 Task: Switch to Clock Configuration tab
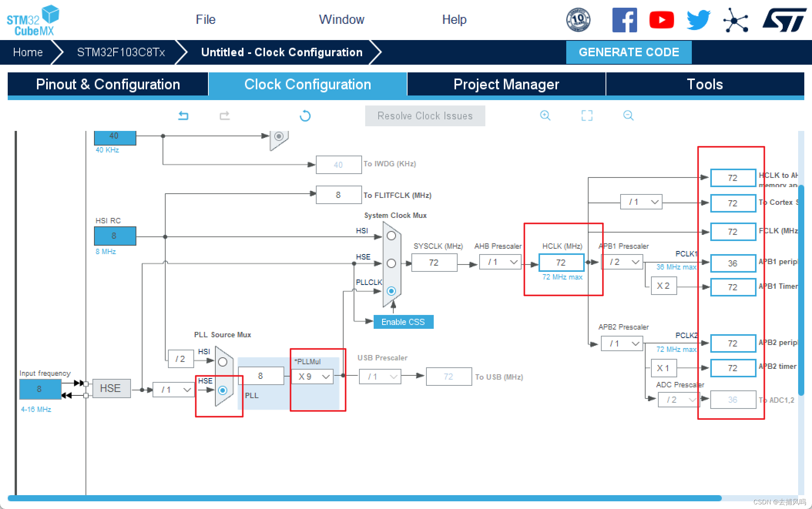click(x=308, y=84)
